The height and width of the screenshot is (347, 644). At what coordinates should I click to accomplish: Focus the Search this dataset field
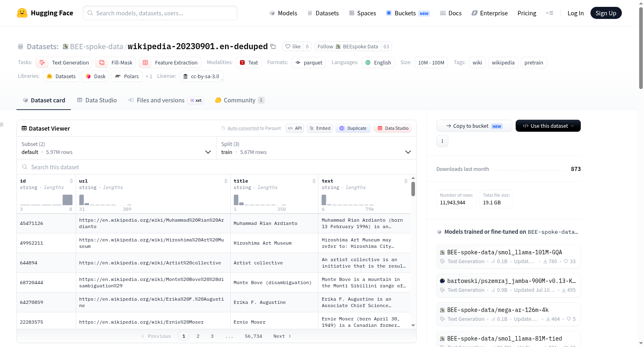click(217, 167)
